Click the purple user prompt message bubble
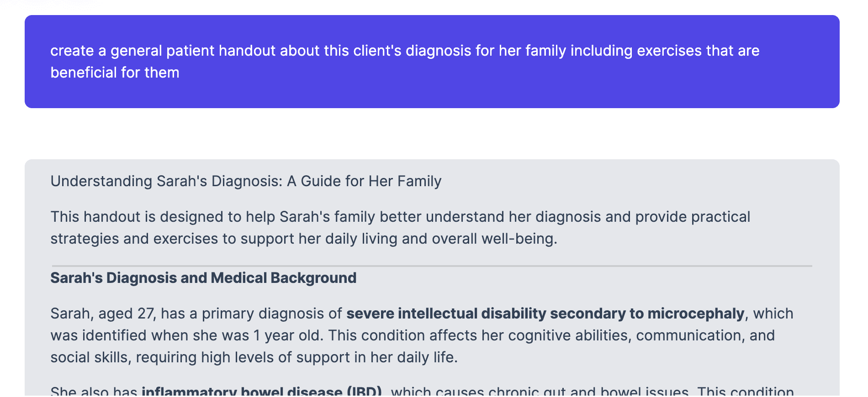The image size is (868, 397). coord(432,62)
